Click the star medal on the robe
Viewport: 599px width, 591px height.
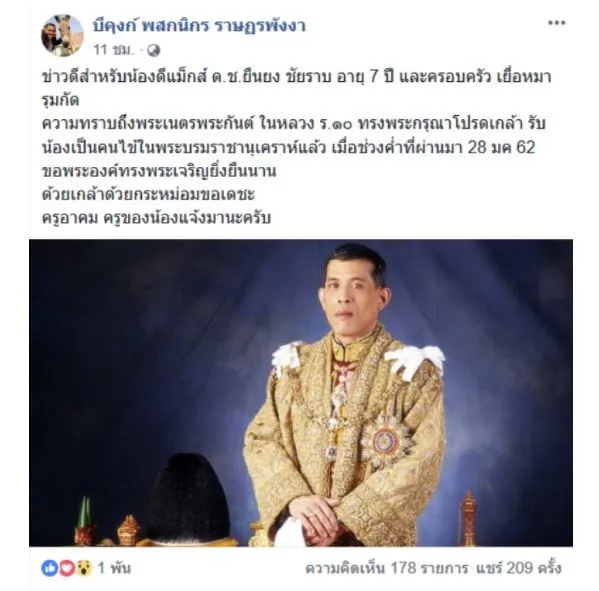tap(385, 441)
